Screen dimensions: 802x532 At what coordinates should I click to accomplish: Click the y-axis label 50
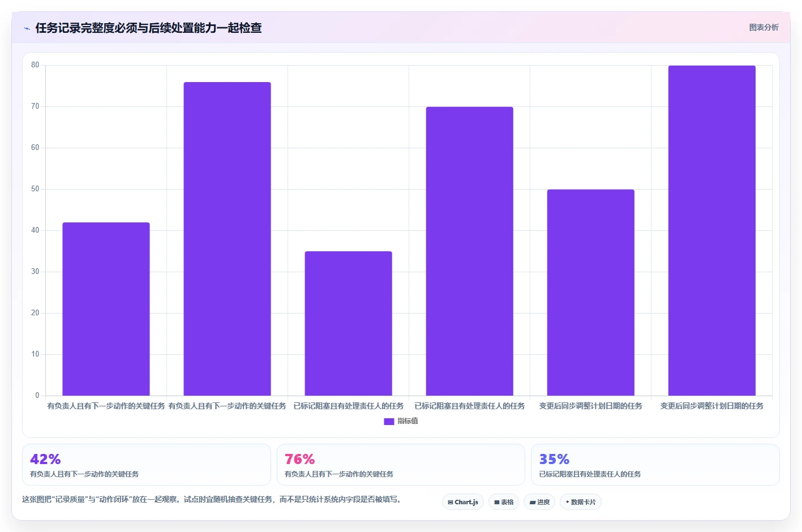pos(35,189)
